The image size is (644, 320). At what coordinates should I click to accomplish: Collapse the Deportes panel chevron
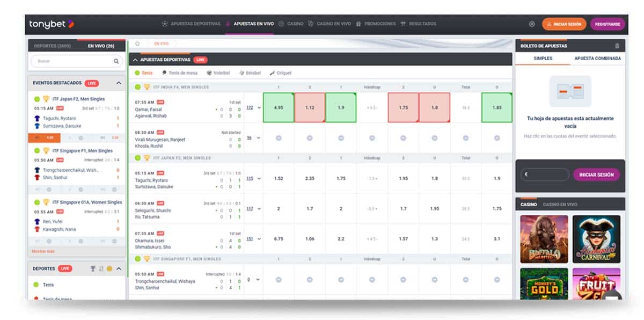click(x=119, y=268)
